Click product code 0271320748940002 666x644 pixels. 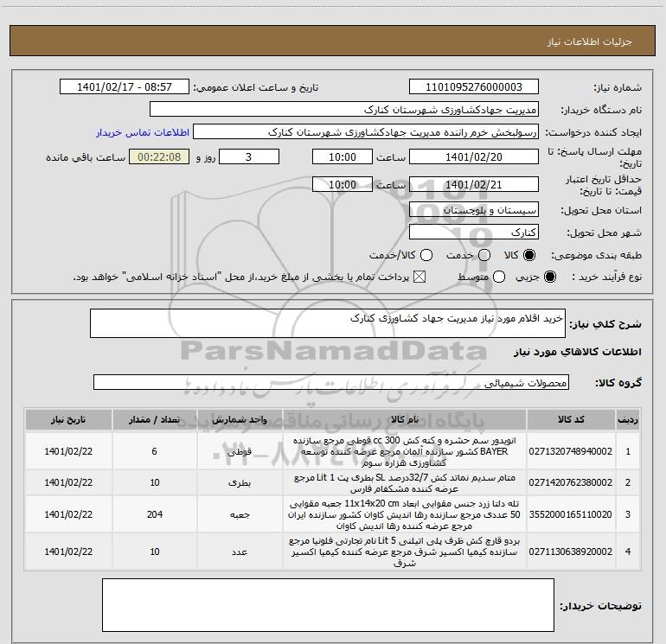click(571, 451)
